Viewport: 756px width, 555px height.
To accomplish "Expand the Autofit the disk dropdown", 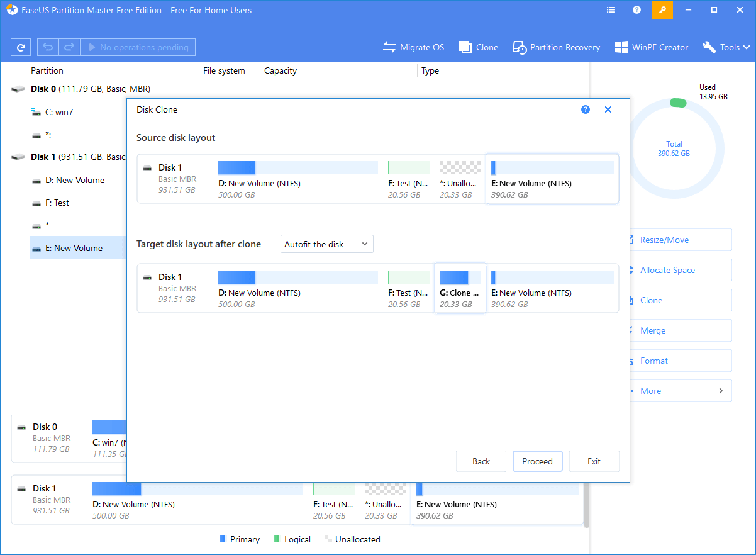I will (x=326, y=244).
